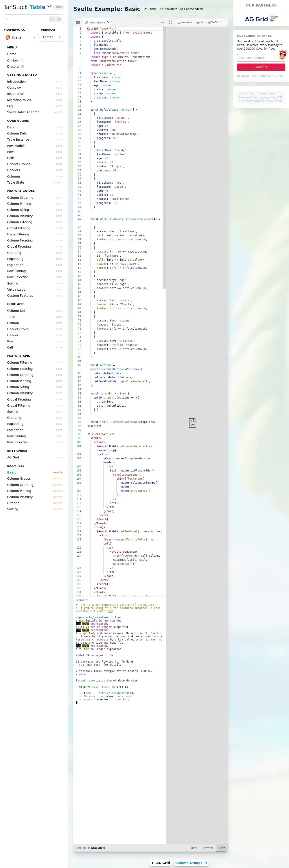Click the red Subscribe button

tap(261, 67)
